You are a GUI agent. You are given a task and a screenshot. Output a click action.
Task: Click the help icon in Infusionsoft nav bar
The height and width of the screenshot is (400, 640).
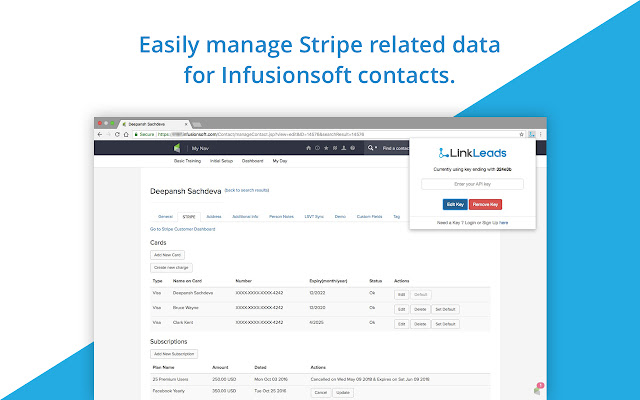(353, 148)
